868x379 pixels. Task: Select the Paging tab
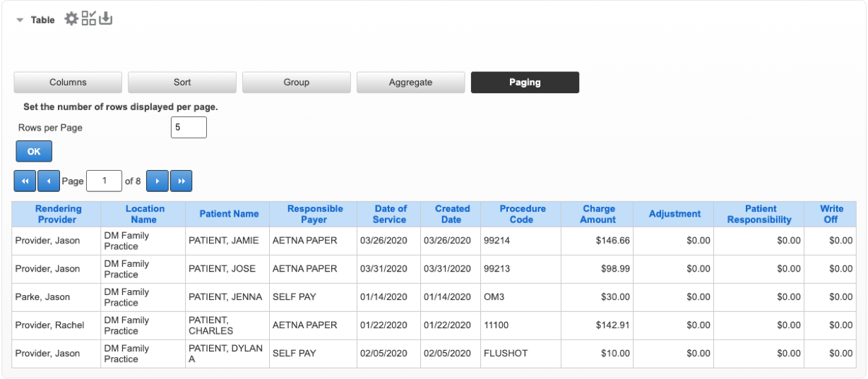(525, 83)
